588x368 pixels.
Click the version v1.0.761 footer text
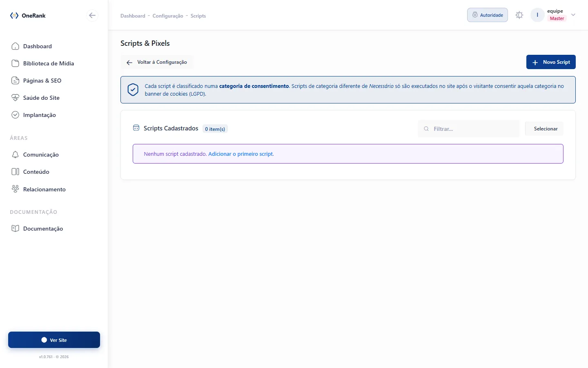[54, 357]
